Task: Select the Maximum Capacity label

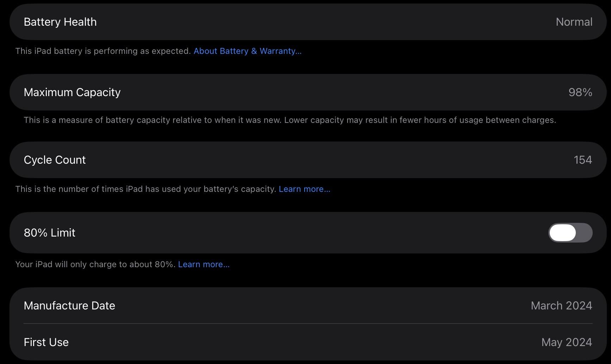Action: click(x=72, y=92)
